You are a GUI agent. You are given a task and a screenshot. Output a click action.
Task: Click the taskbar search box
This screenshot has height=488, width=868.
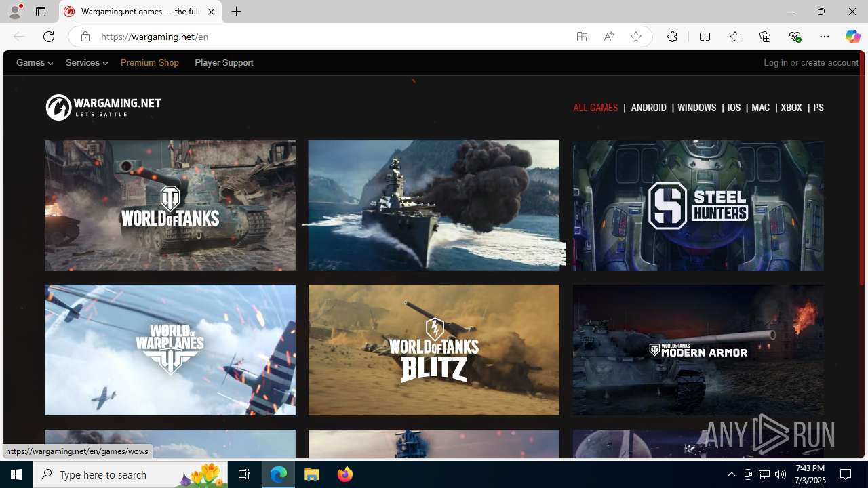(x=130, y=474)
